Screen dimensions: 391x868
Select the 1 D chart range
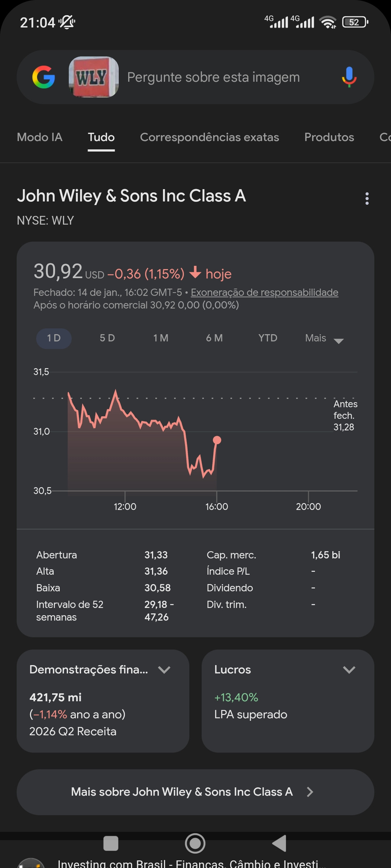(x=54, y=338)
